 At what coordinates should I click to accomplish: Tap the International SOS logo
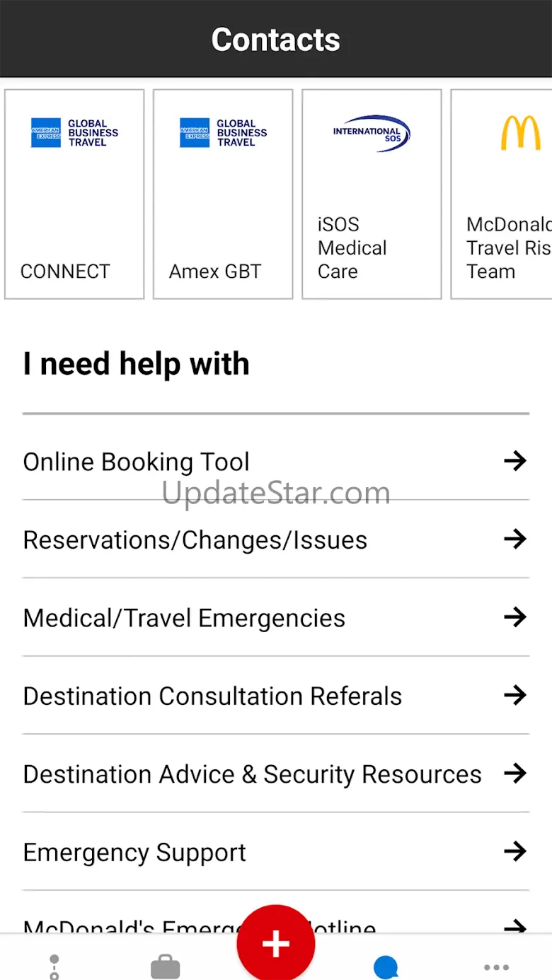(372, 133)
